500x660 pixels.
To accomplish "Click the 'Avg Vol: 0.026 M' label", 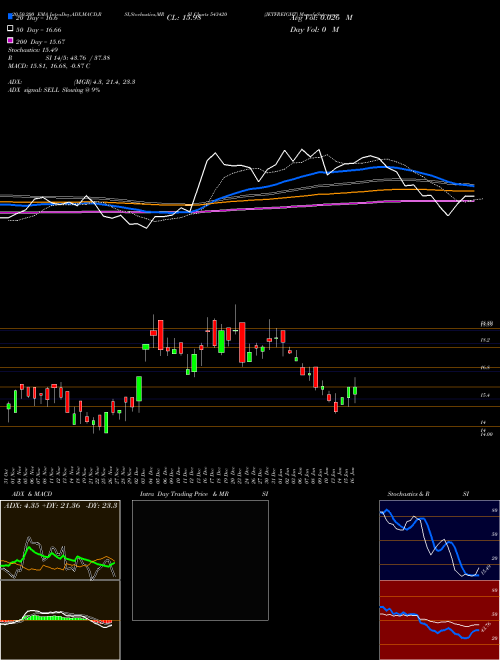I will [321, 18].
